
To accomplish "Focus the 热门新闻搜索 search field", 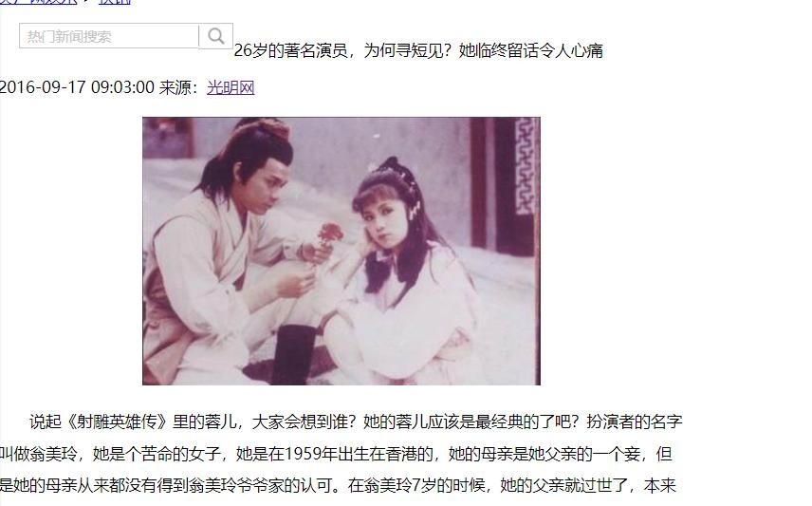I will pos(109,36).
